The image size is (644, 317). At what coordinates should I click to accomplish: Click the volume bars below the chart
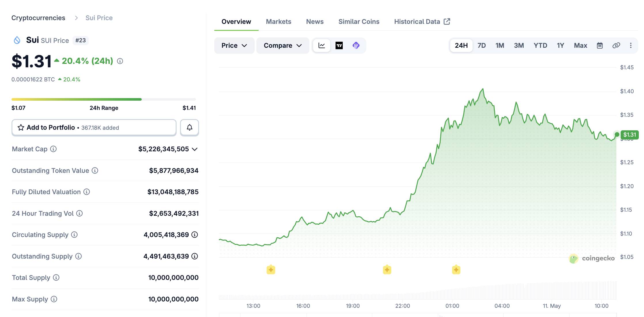[418, 291]
